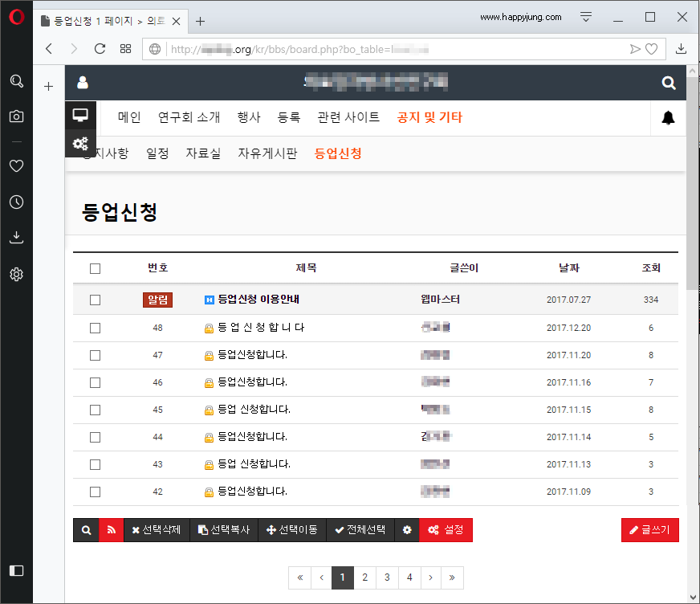Click the red 글쓰기 button
The image size is (700, 604).
(x=649, y=530)
